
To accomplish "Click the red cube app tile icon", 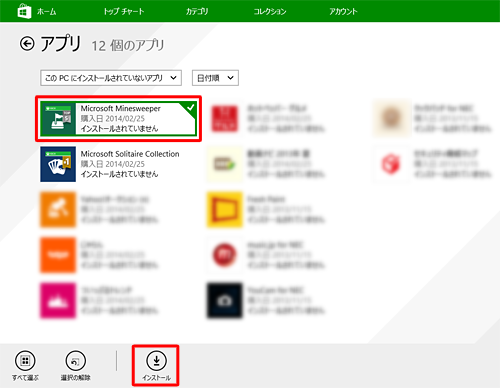I will [391, 164].
